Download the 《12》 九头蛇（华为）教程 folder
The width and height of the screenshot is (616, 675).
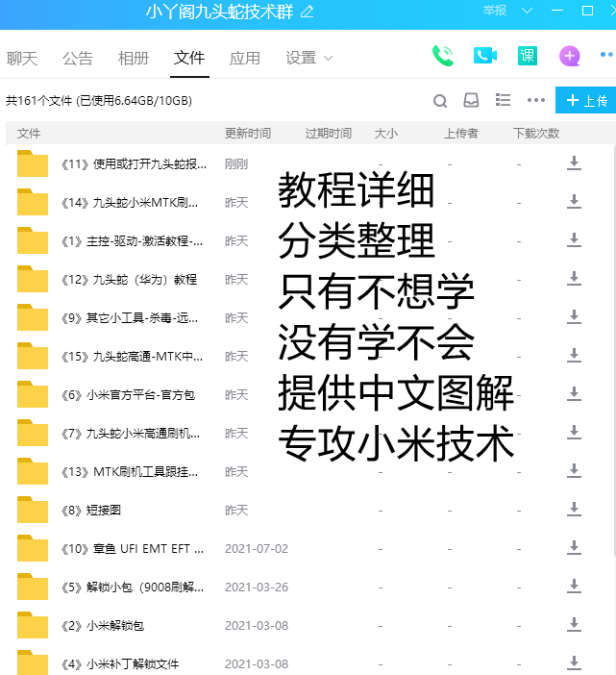[x=574, y=279]
